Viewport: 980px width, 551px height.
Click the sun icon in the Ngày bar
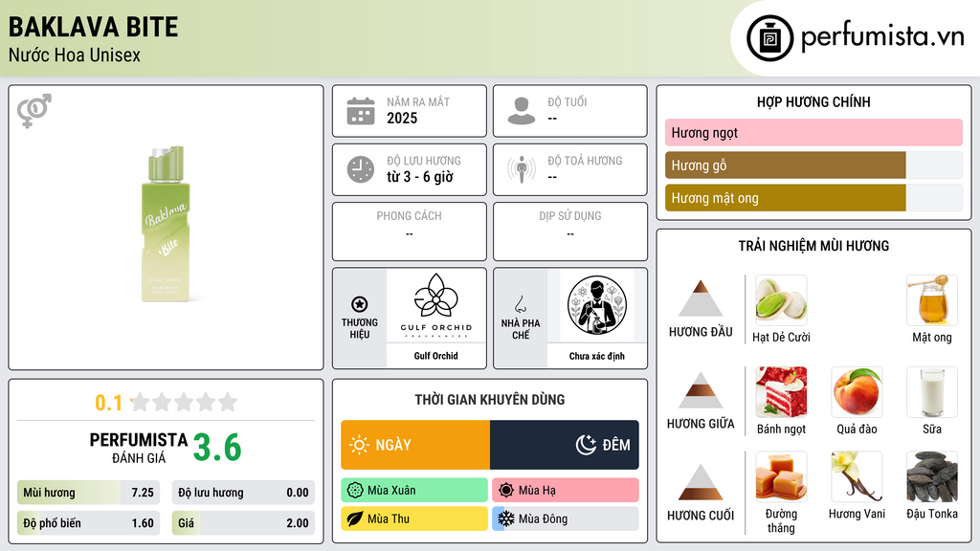pos(360,445)
